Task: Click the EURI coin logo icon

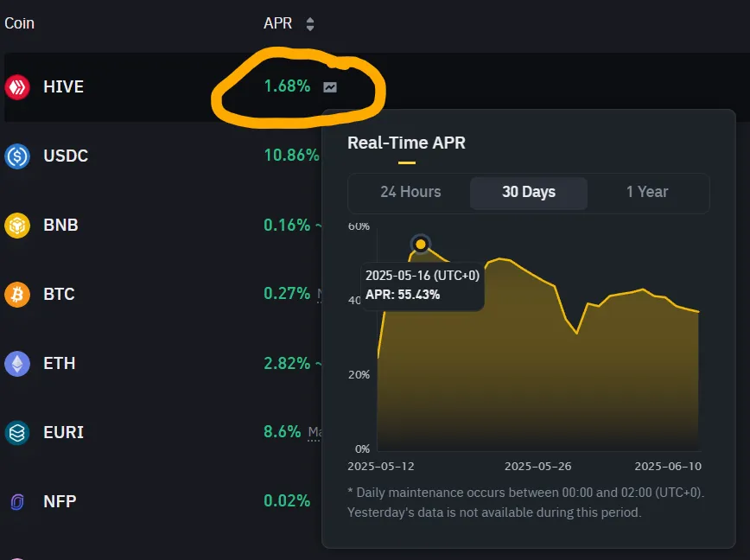Action: 17,433
